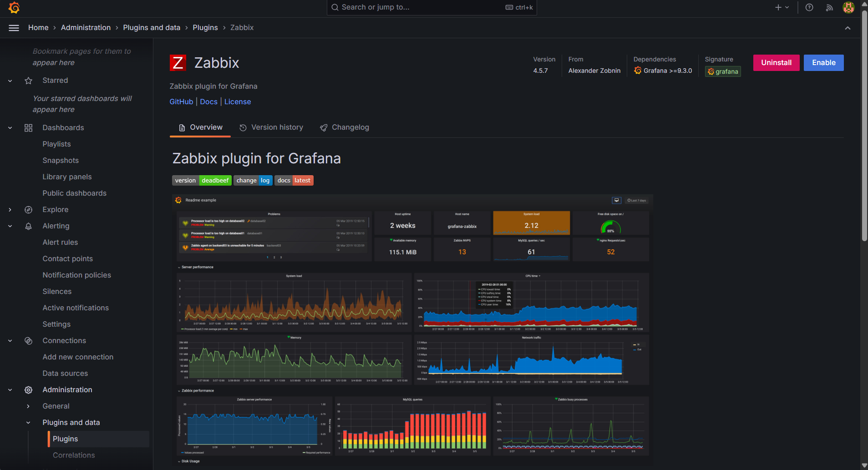Open the Docs link

click(x=208, y=102)
